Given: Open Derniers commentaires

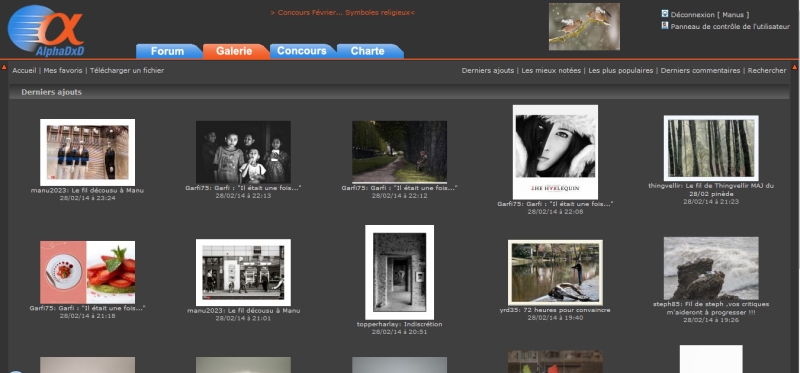Looking at the screenshot, I should pos(700,70).
